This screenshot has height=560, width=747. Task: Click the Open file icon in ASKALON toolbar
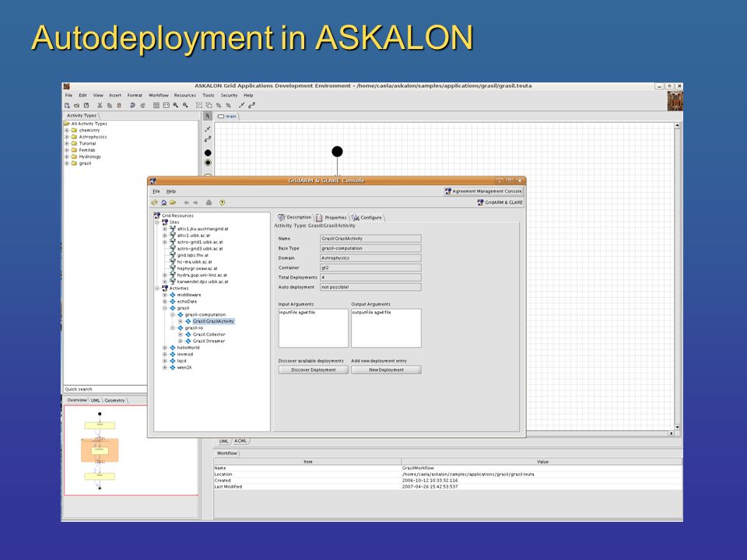pos(76,105)
